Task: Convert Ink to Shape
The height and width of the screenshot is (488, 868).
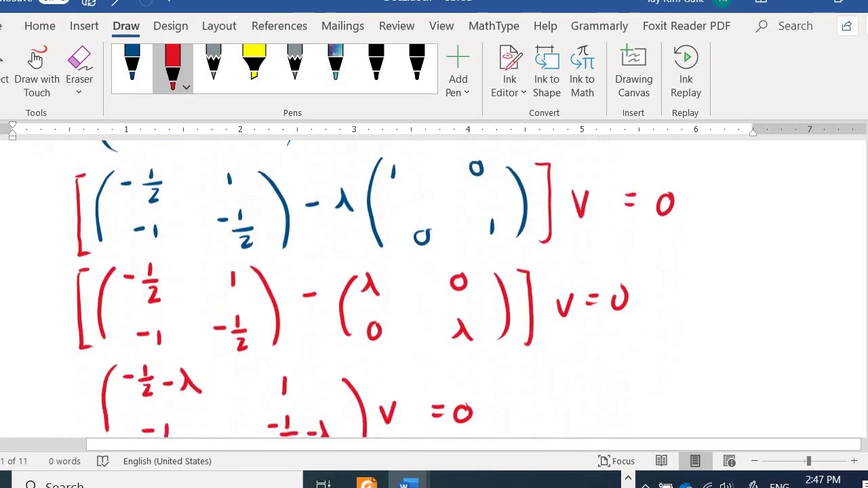Action: coord(547,72)
